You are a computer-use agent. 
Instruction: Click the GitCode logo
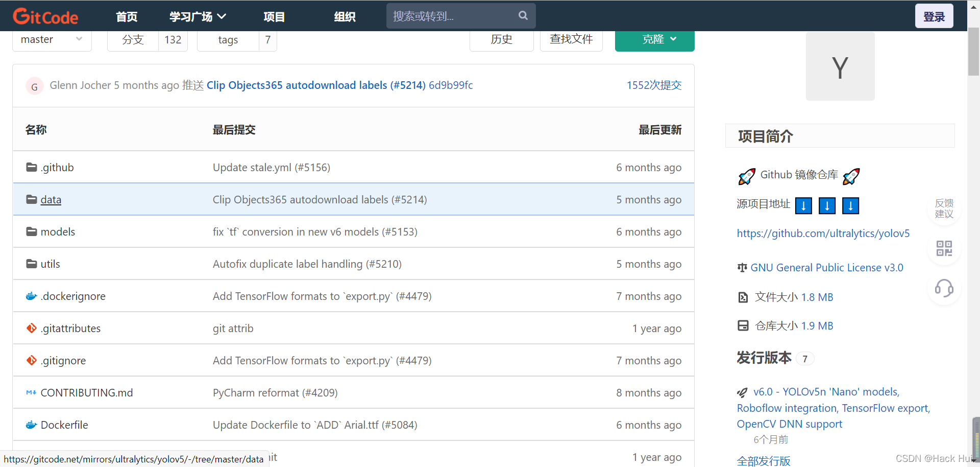click(x=45, y=16)
